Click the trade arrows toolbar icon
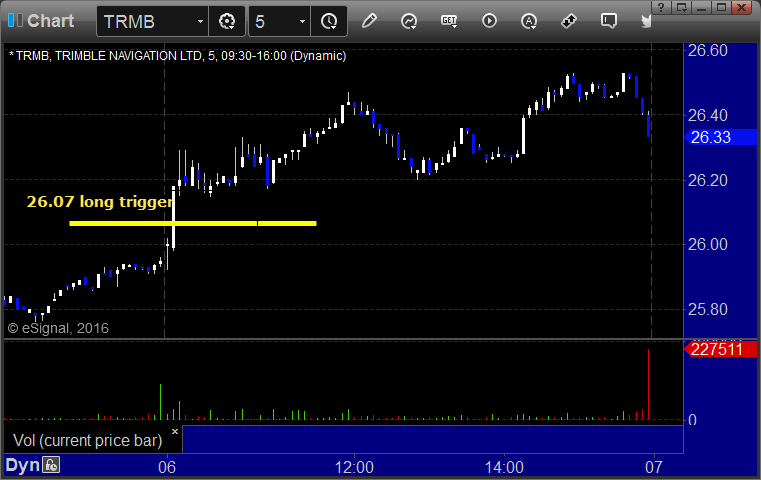761x480 pixels. click(x=568, y=21)
